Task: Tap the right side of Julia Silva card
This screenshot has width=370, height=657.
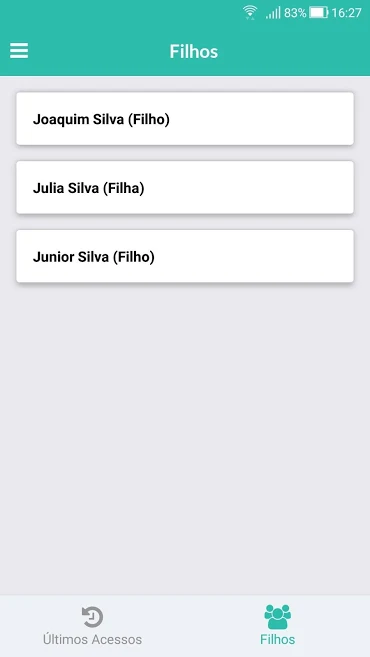Action: (293, 188)
